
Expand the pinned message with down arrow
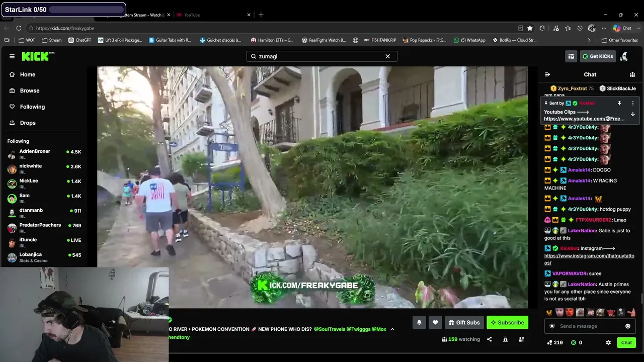[633, 114]
